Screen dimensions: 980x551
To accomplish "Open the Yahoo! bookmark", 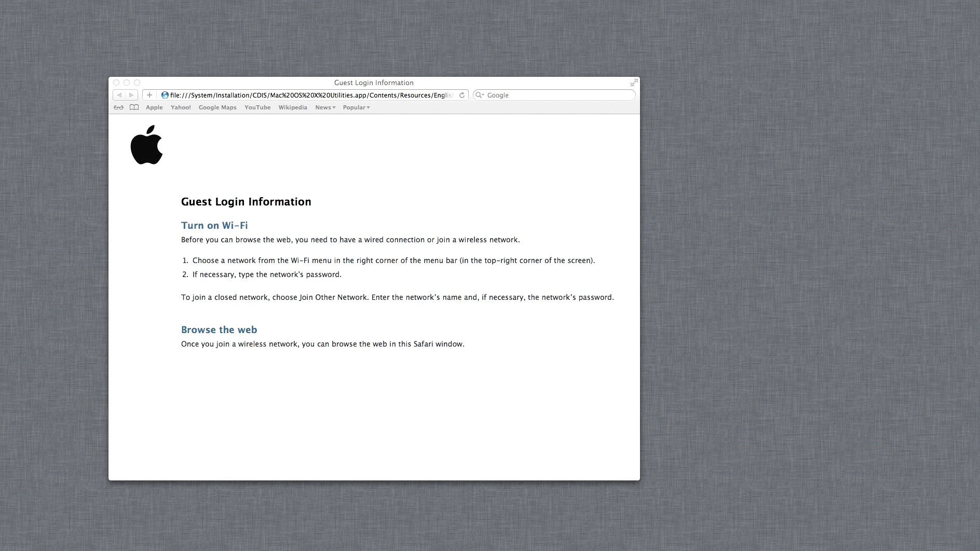I will (x=181, y=107).
